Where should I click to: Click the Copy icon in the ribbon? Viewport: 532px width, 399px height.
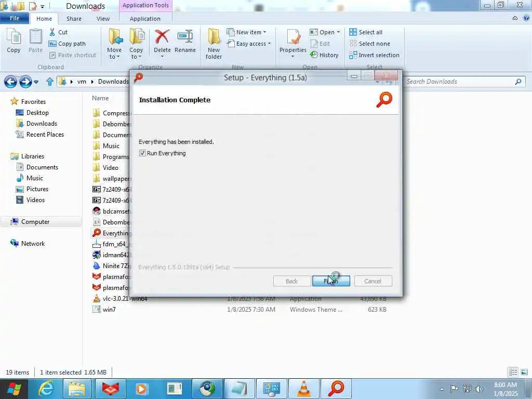[x=14, y=41]
